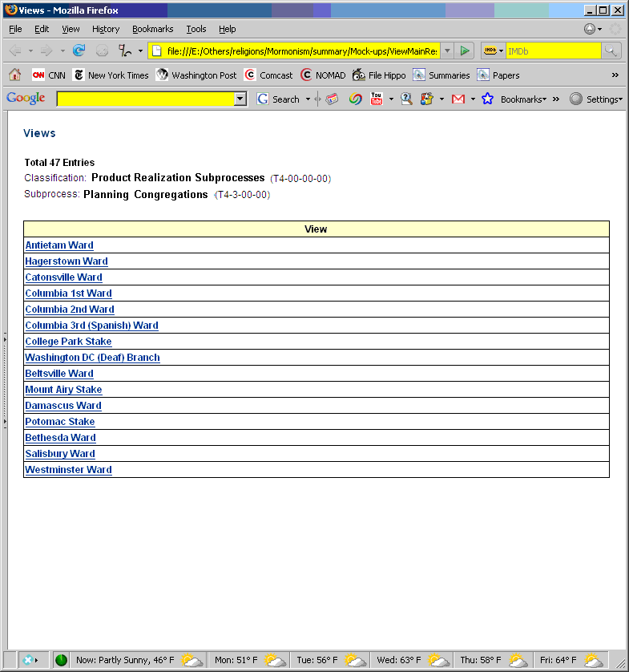This screenshot has width=629, height=672.
Task: Show more bookmarks toolbar items chevron
Action: click(x=615, y=75)
